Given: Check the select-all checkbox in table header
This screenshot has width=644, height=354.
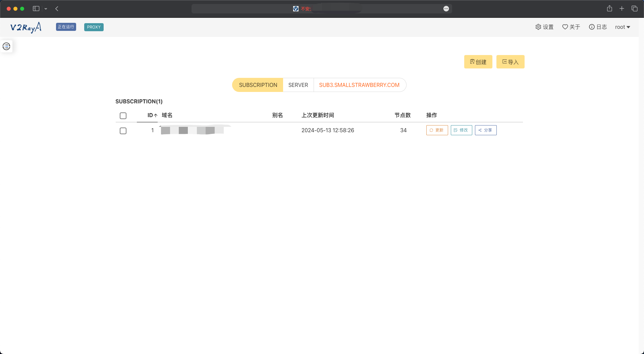Looking at the screenshot, I should (123, 116).
